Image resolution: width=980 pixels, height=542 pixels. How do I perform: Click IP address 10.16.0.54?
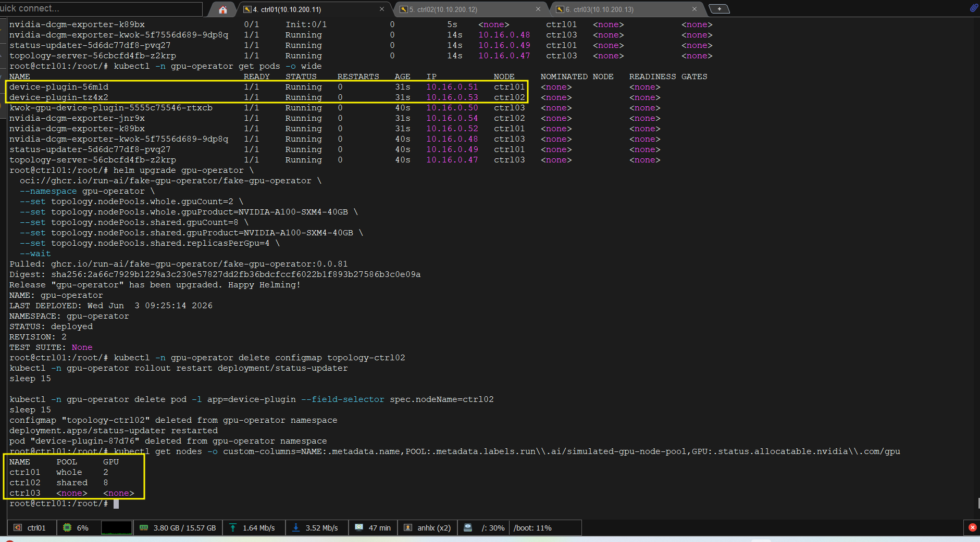tap(452, 118)
